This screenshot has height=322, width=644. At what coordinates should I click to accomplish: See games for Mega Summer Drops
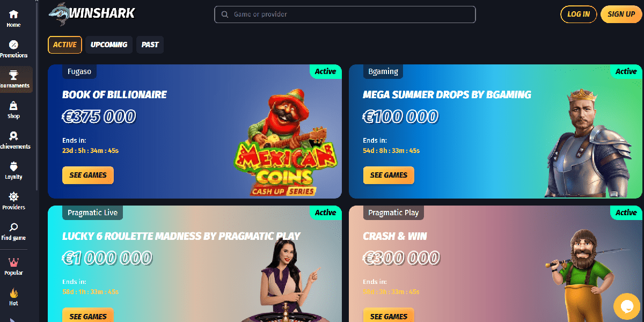pos(389,175)
